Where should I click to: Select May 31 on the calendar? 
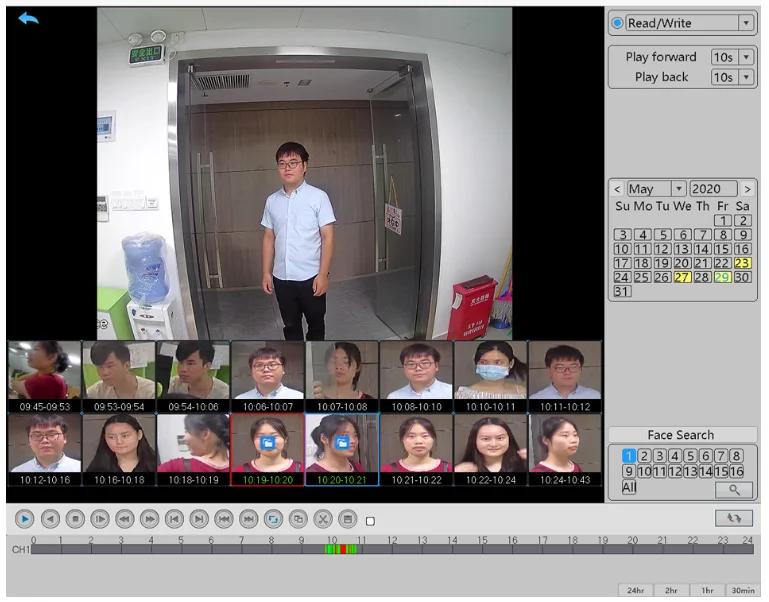622,291
